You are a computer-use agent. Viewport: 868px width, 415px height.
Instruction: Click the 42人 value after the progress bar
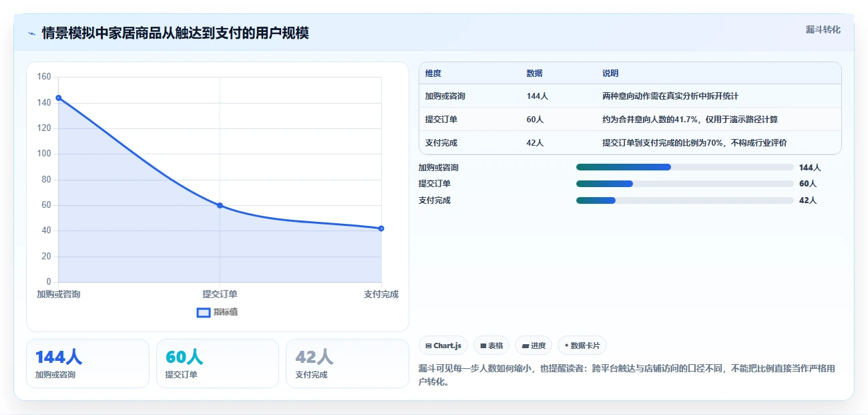(x=808, y=200)
